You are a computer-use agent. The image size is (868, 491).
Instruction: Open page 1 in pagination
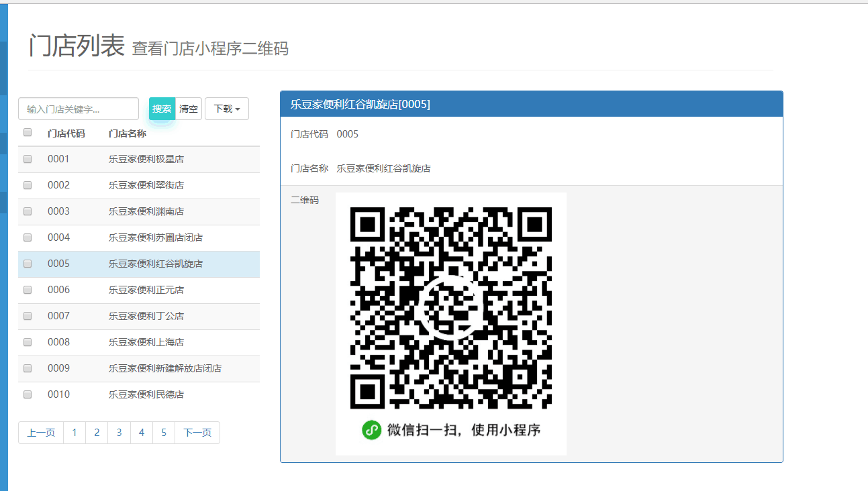click(x=75, y=433)
